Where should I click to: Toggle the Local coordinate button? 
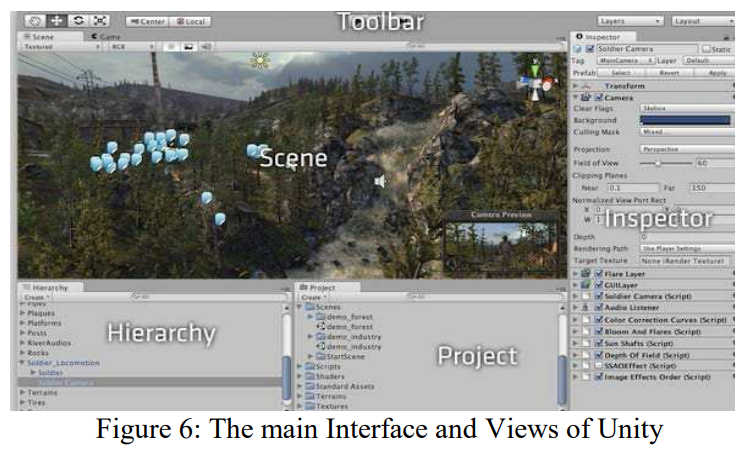190,22
